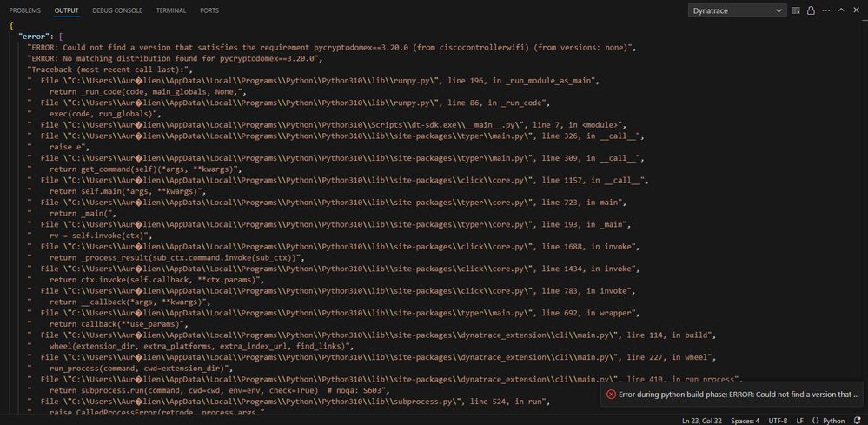
Task: Show the PORTS tab
Action: (x=209, y=10)
